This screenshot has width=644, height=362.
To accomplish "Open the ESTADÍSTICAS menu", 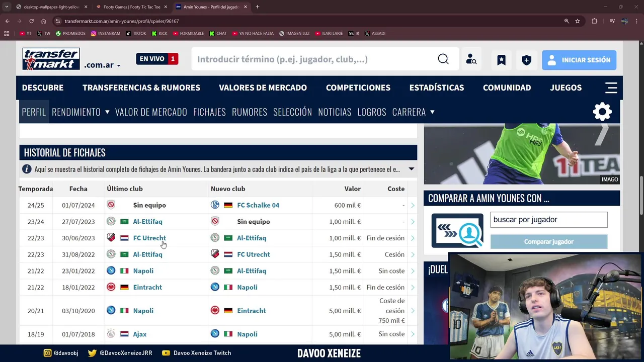I will (437, 87).
